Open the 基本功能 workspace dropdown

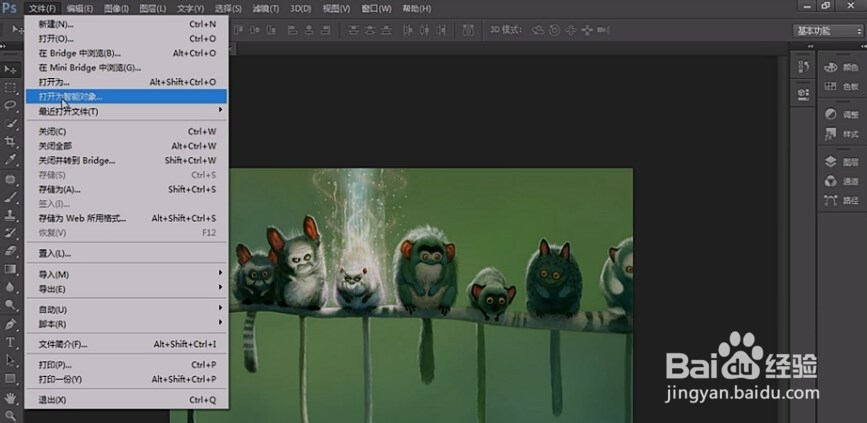click(x=827, y=31)
